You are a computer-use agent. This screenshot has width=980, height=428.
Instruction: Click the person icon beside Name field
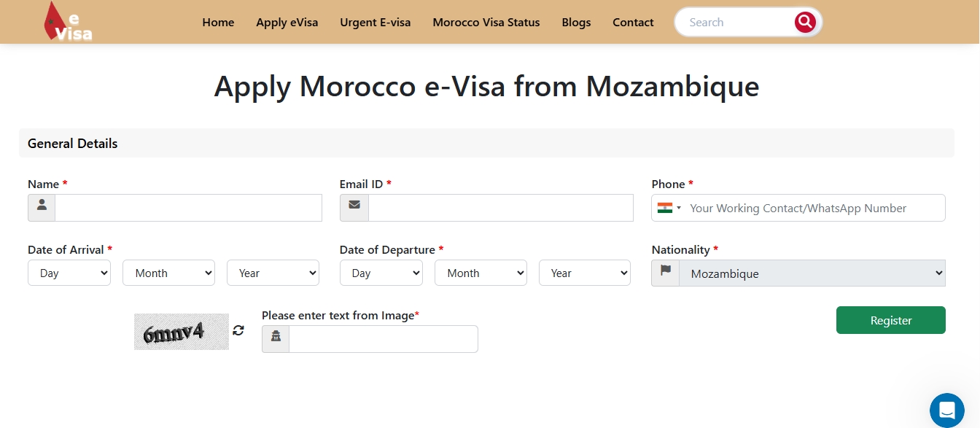pos(42,208)
